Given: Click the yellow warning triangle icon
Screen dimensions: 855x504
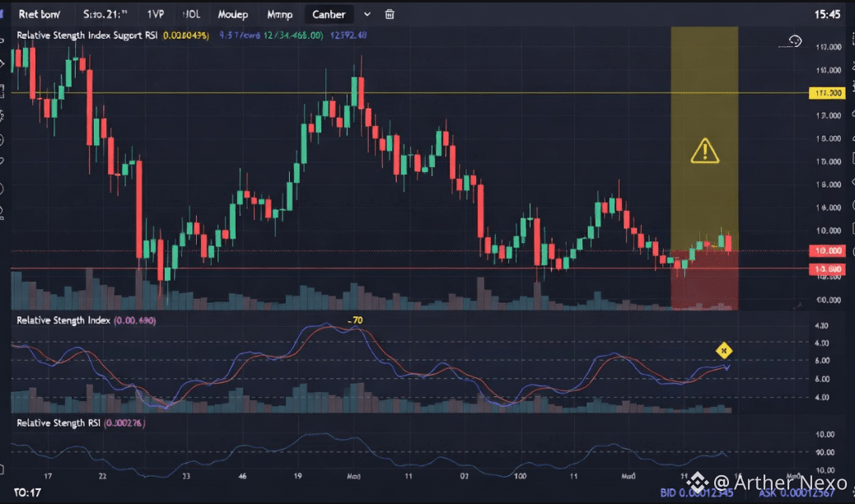Looking at the screenshot, I should point(704,151).
